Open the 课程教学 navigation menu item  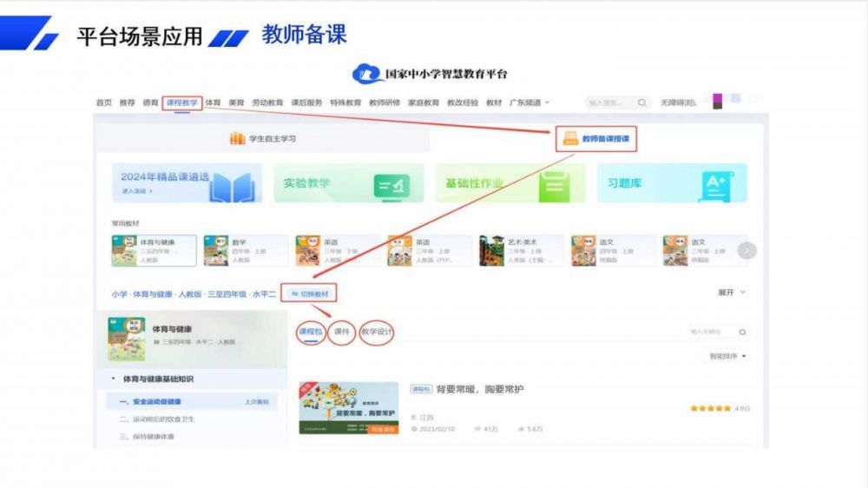[x=182, y=102]
